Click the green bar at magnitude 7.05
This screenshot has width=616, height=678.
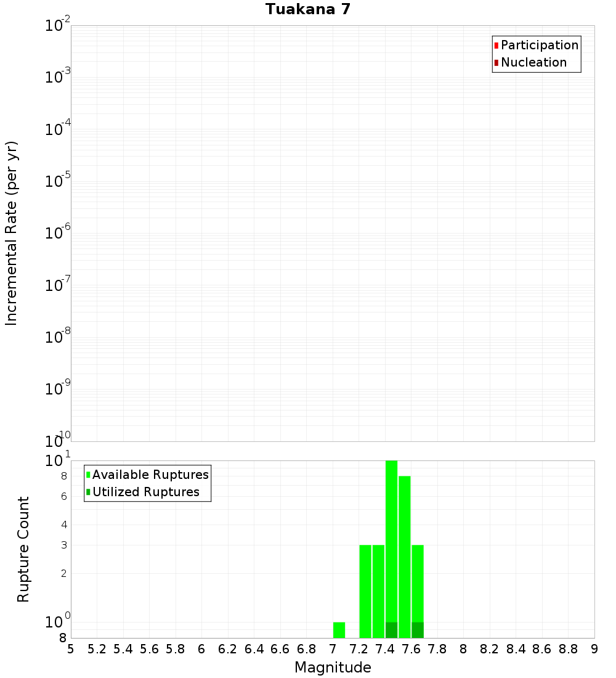(339, 630)
